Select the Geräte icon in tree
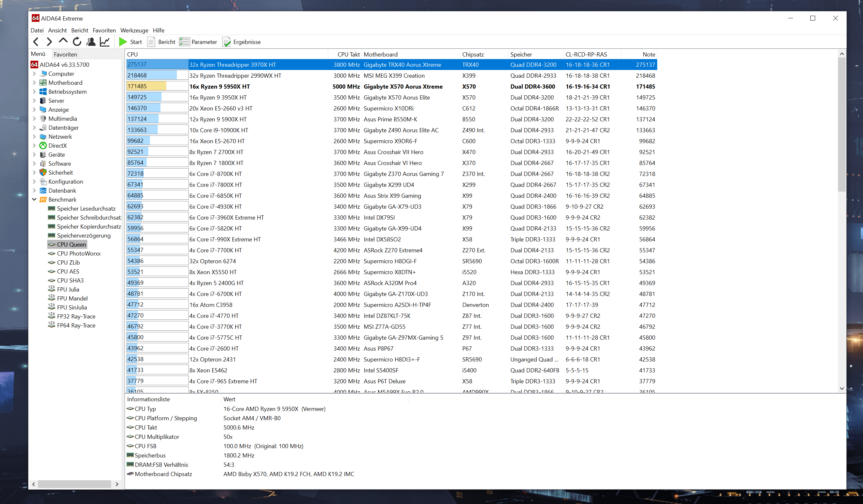Image resolution: width=863 pixels, height=504 pixels. tap(43, 154)
